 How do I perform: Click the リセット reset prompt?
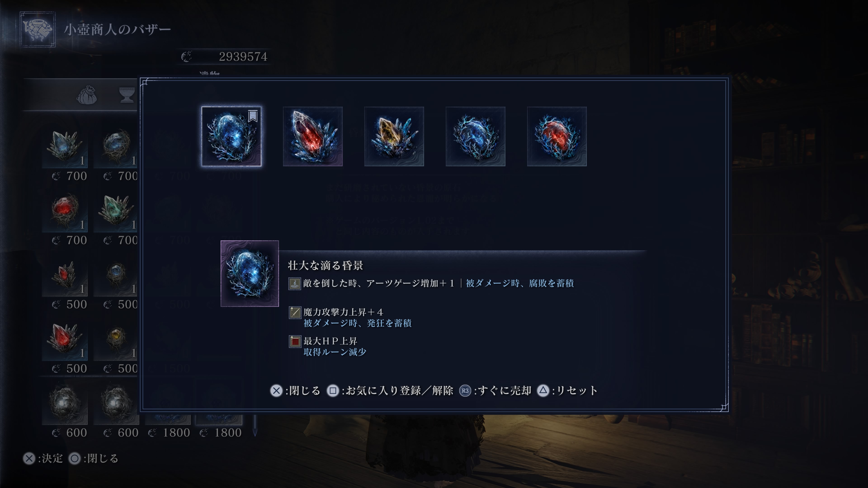[567, 391]
